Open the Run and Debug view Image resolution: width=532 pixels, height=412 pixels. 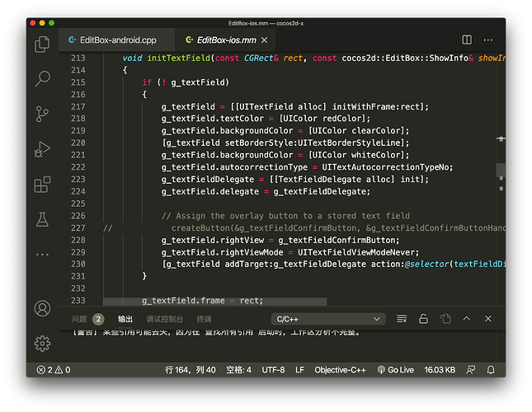click(x=42, y=149)
